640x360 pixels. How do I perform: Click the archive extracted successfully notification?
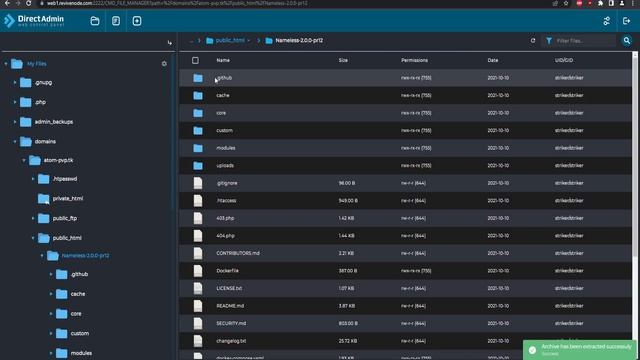click(580, 350)
